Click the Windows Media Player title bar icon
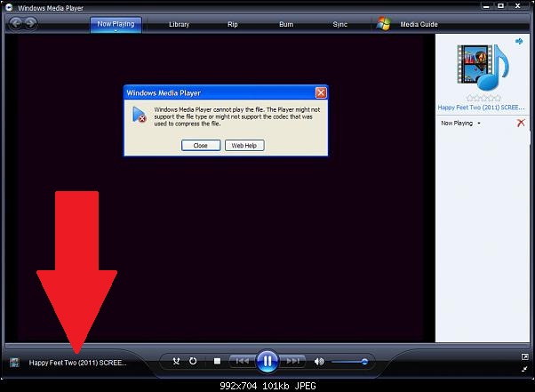535x392 pixels. [9, 7]
